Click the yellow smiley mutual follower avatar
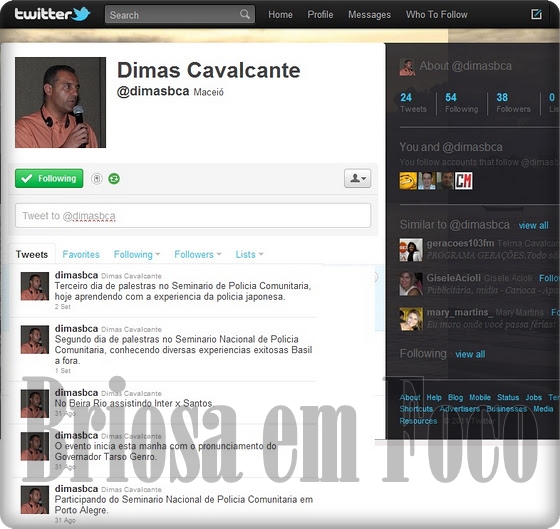The width and height of the screenshot is (560, 529). coord(408,181)
